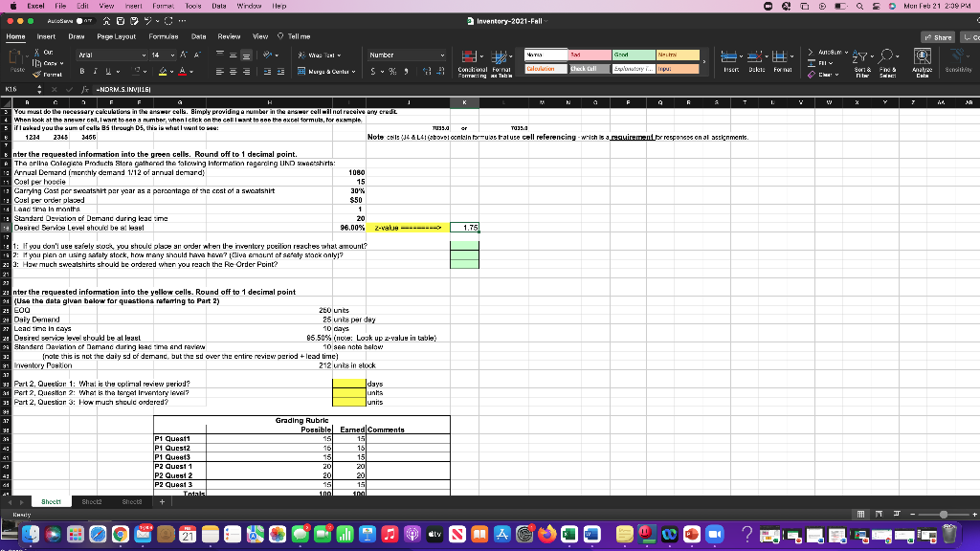Screen dimensions: 980x551
Task: Click the formula bar with NORM.S.INV formula
Action: (x=534, y=89)
